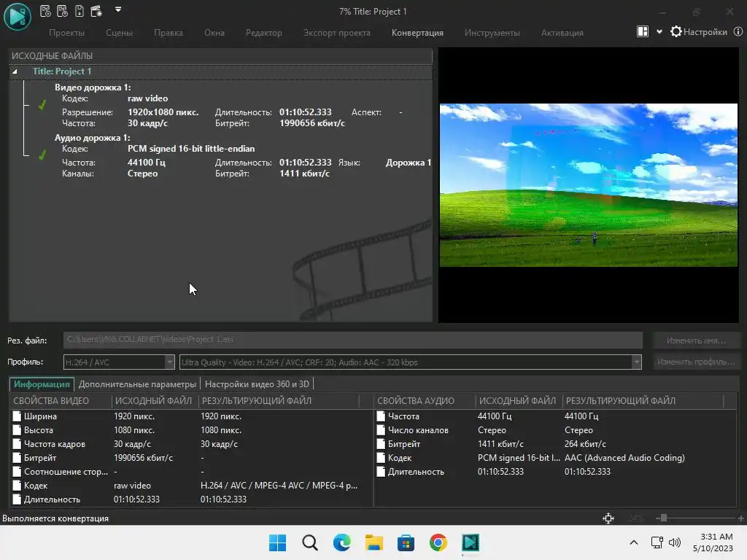
Task: Open Microsoft Store from taskbar
Action: coord(406,542)
